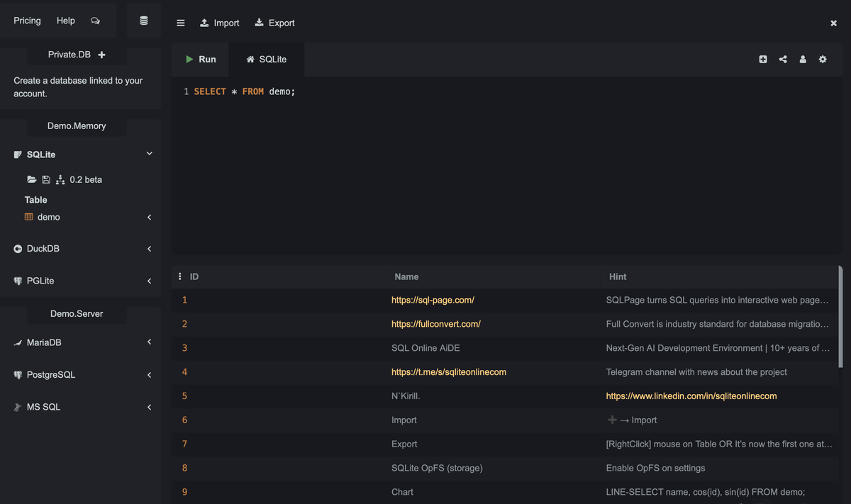Click the database stack icon in top bar
Image resolution: width=851 pixels, height=504 pixels.
pyautogui.click(x=144, y=21)
